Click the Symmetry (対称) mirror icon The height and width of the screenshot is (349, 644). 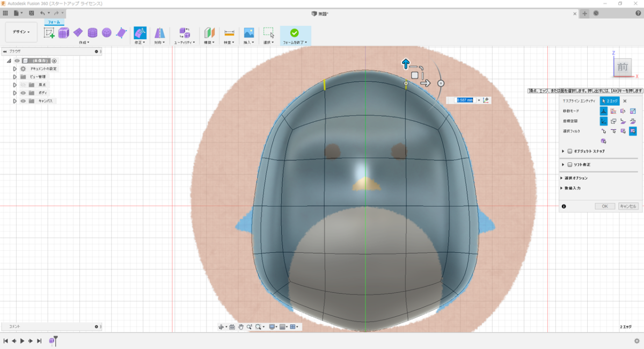point(160,33)
